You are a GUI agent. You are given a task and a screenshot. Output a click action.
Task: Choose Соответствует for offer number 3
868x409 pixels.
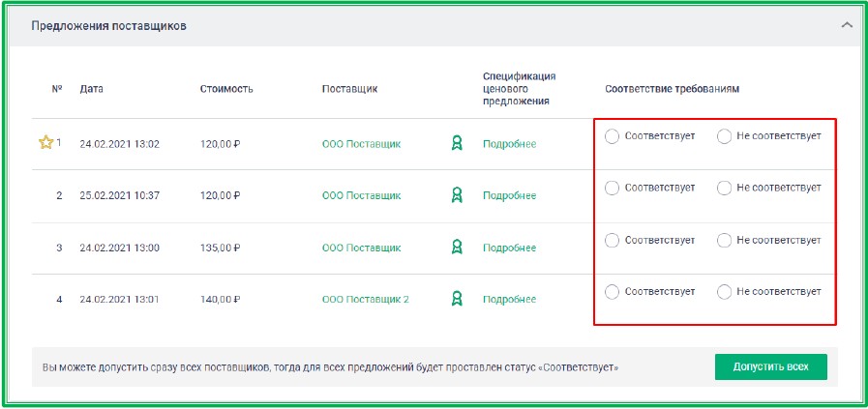(612, 240)
